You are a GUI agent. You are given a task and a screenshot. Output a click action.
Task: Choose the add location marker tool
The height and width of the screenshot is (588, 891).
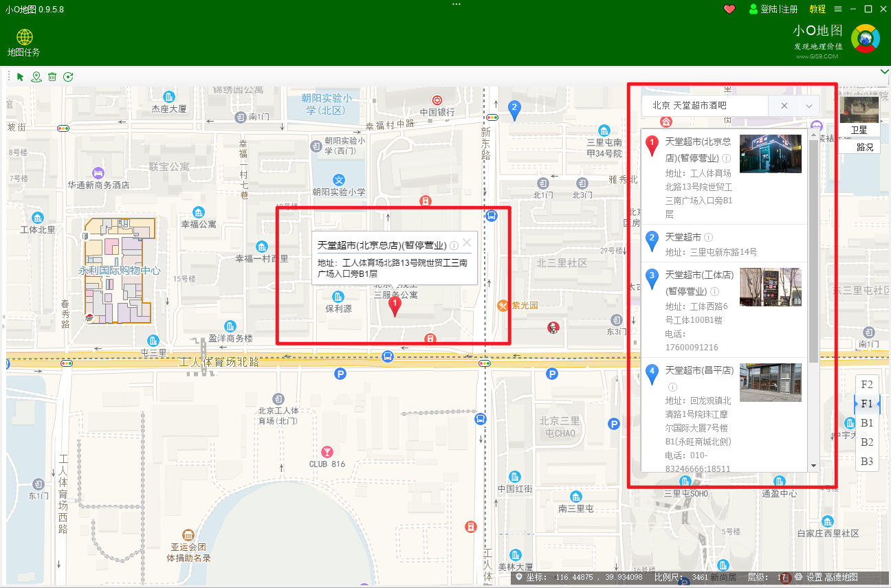[36, 76]
